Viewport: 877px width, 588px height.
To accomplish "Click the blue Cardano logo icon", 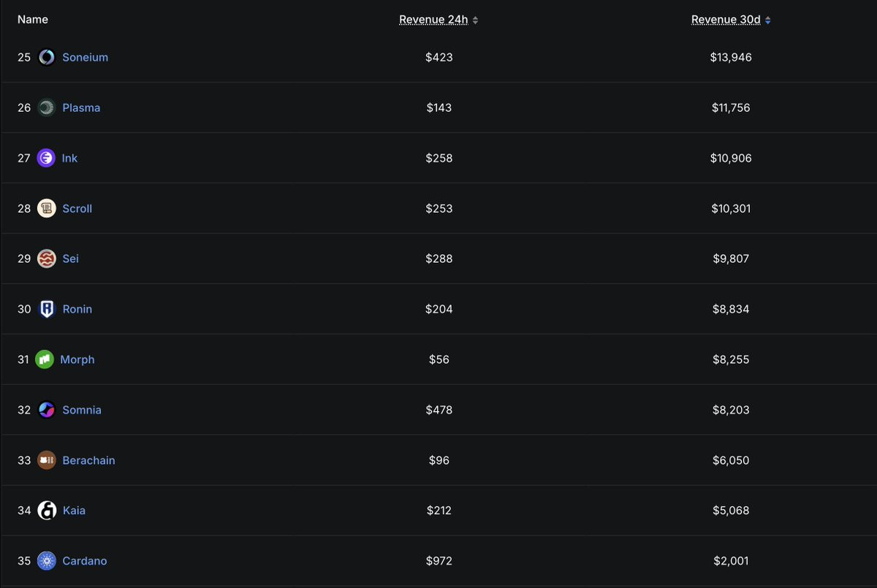I will (x=47, y=561).
